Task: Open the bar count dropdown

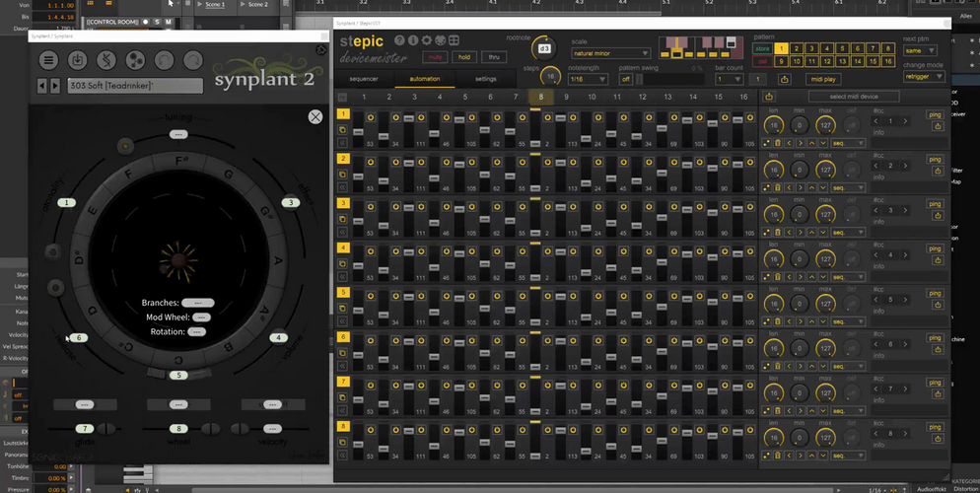Action: coord(729,79)
